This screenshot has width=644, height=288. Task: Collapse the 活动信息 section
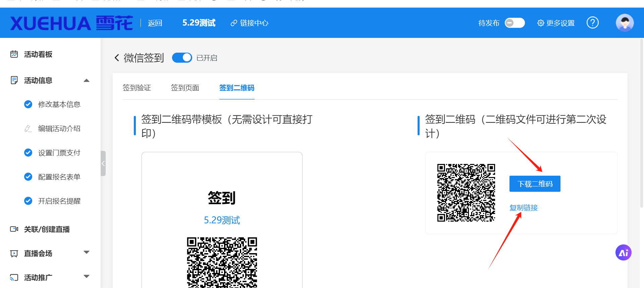click(87, 80)
